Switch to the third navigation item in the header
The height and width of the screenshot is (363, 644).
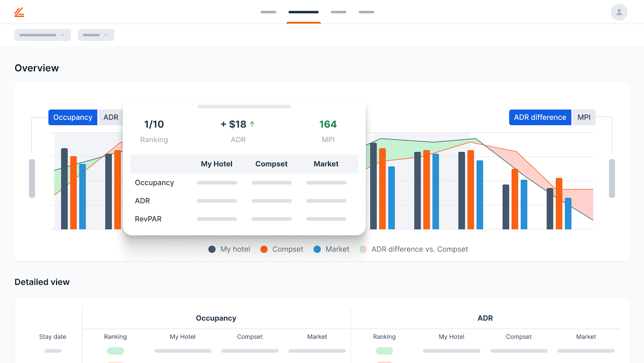coord(339,12)
